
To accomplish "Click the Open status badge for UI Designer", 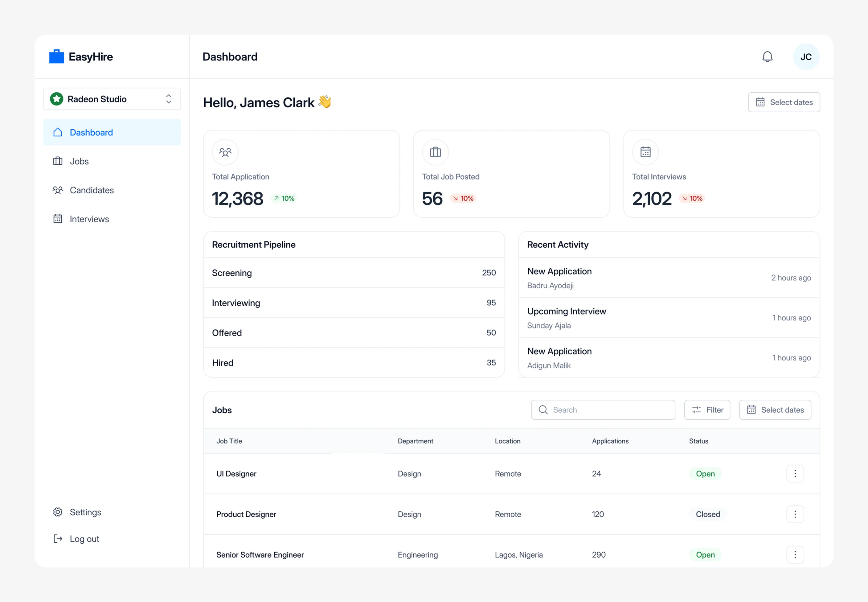I will click(x=705, y=473).
